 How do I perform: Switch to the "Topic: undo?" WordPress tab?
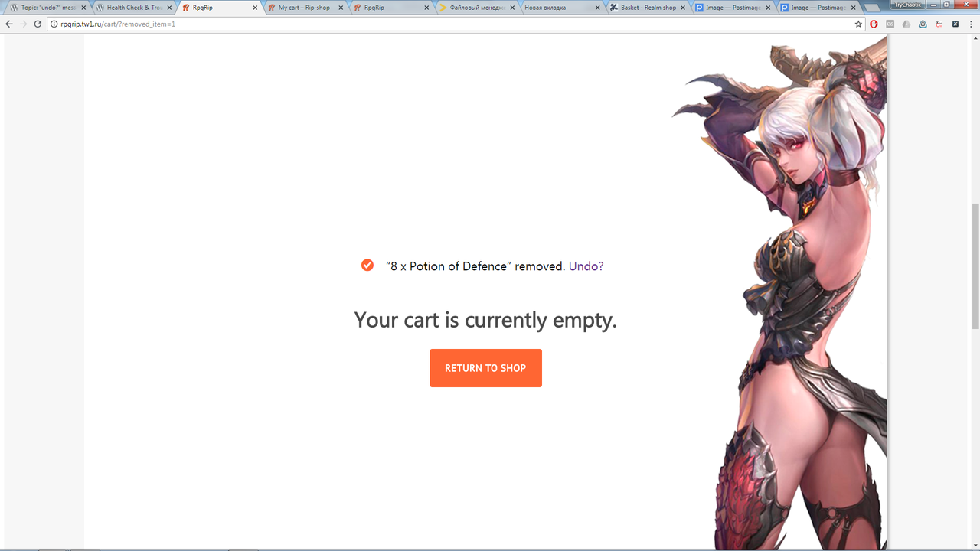tap(46, 8)
